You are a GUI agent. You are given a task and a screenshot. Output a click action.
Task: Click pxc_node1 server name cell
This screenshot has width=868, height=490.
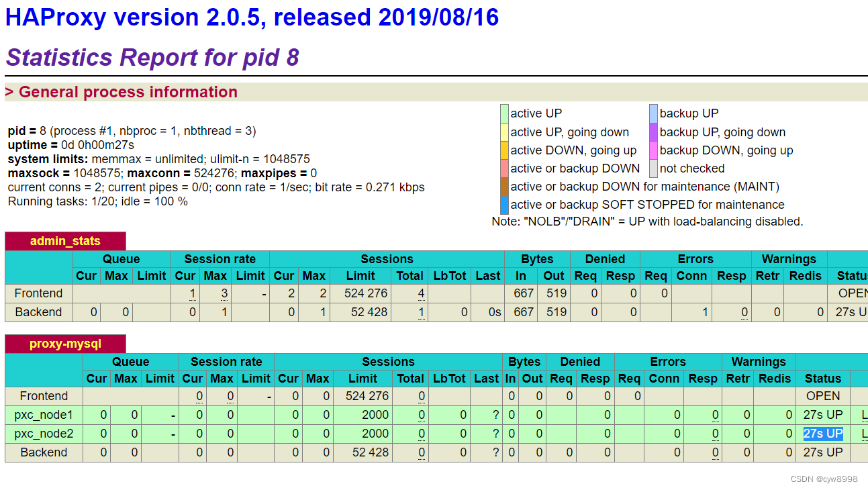click(x=44, y=415)
